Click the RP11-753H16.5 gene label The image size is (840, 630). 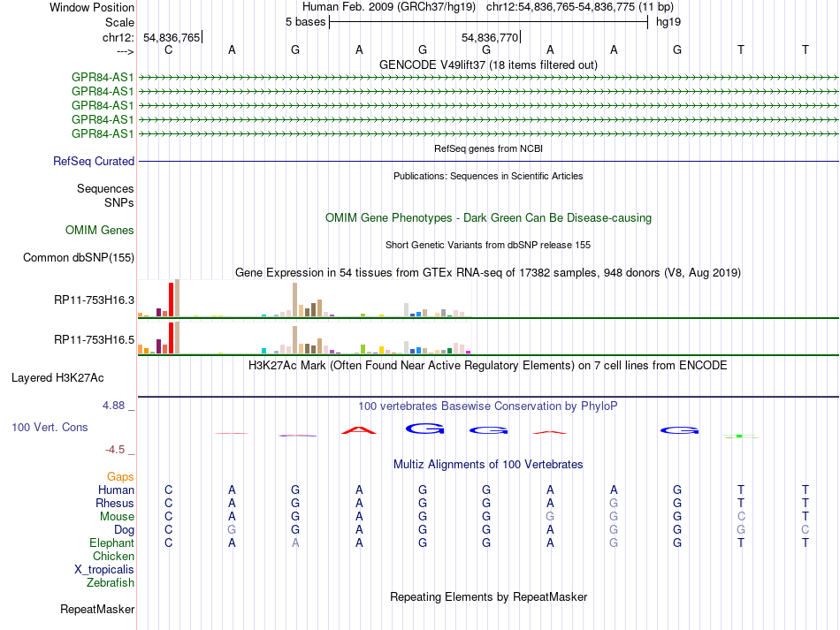[x=95, y=339]
